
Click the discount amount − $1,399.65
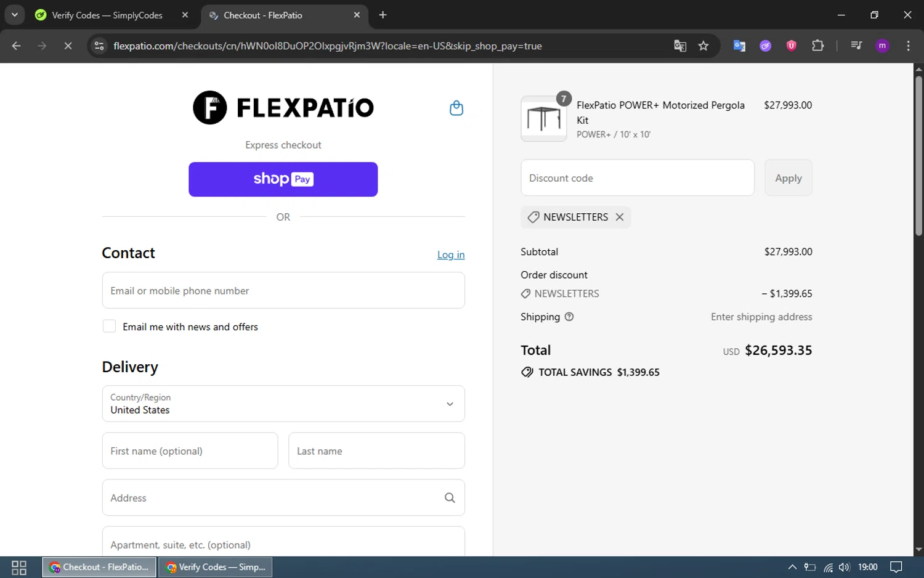(787, 293)
